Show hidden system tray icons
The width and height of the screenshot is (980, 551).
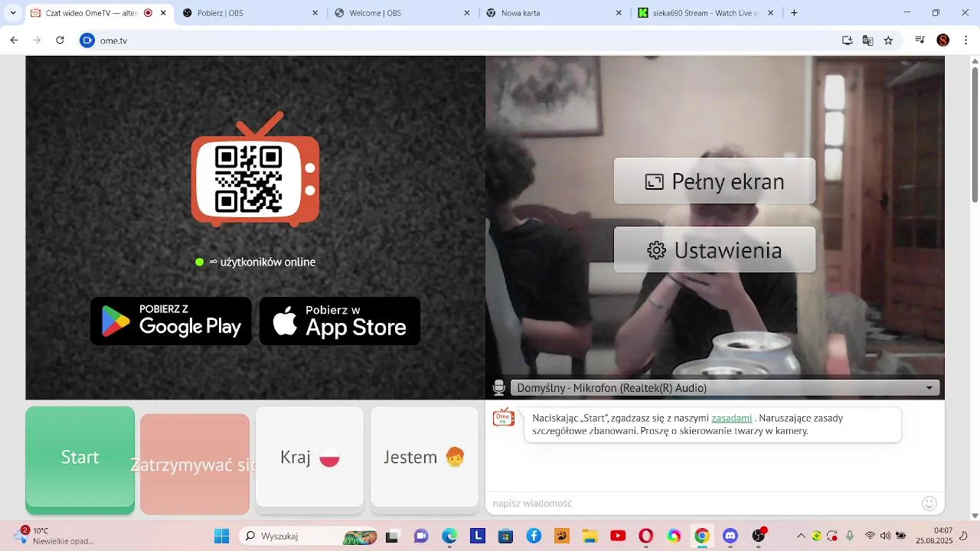pos(801,536)
